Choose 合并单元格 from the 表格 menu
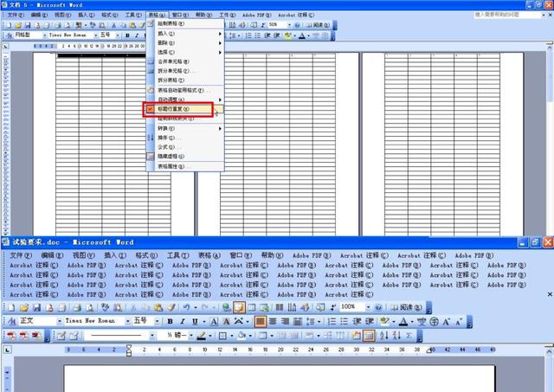Viewport: 554px width, 392px height. (x=185, y=61)
